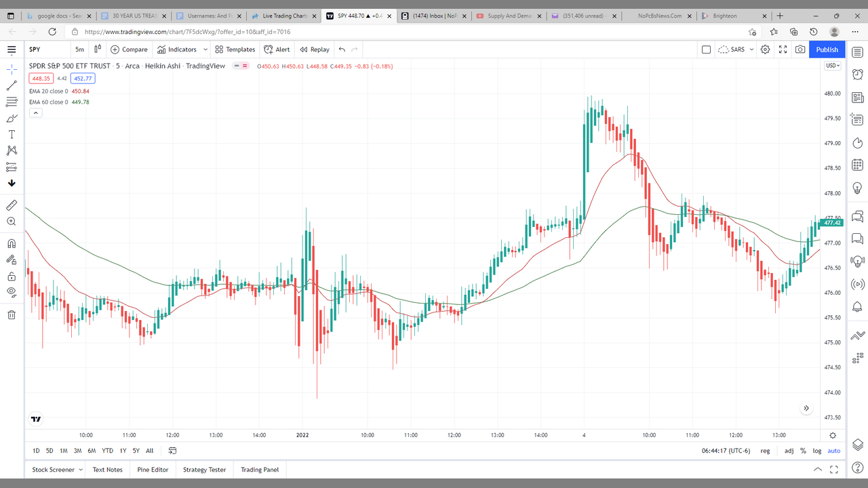Enter fullscreen mode for the chart
The width and height of the screenshot is (868, 488).
[x=783, y=49]
